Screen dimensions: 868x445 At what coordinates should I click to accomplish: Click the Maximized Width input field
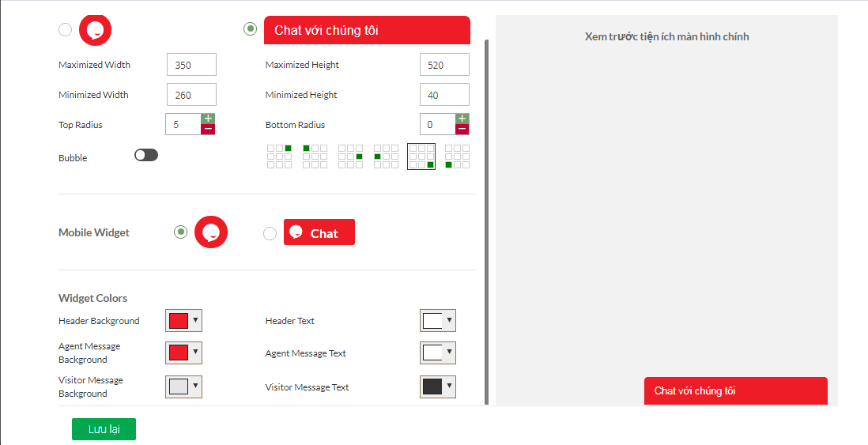tap(191, 65)
